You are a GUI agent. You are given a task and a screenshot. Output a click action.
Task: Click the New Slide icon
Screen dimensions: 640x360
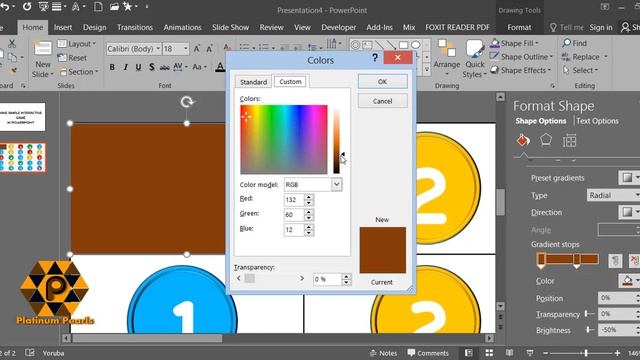point(42,49)
